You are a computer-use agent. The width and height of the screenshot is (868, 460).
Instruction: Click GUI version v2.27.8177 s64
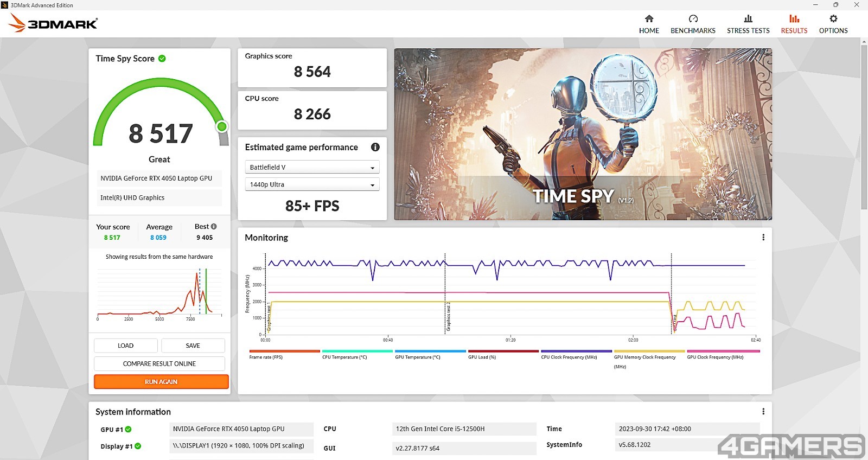coord(464,448)
